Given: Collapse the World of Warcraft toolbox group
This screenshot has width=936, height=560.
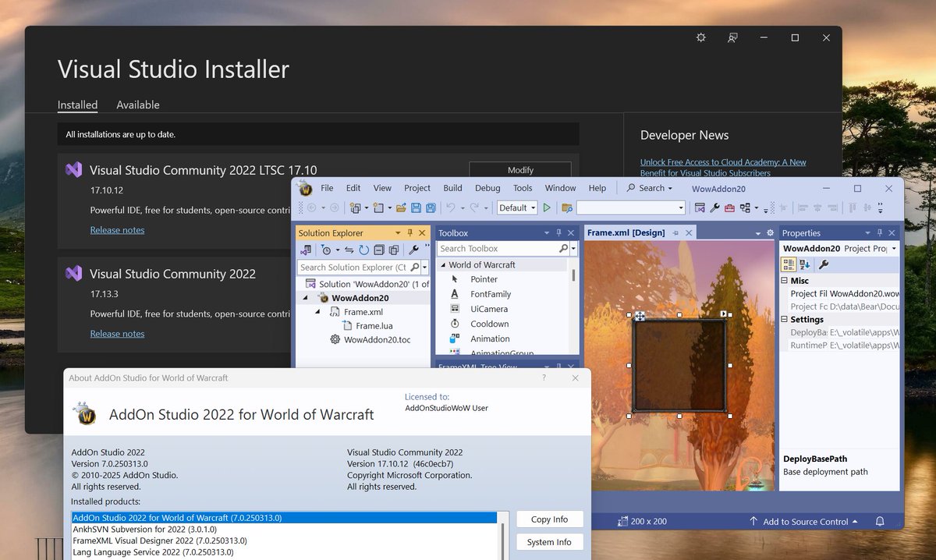Looking at the screenshot, I should pos(442,265).
